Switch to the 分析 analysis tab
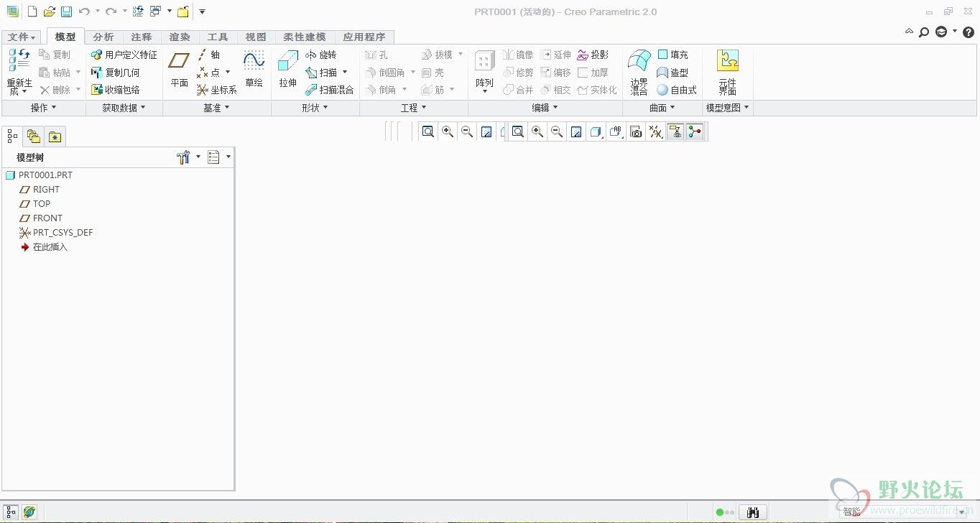Viewport: 980px width, 523px height. click(103, 37)
